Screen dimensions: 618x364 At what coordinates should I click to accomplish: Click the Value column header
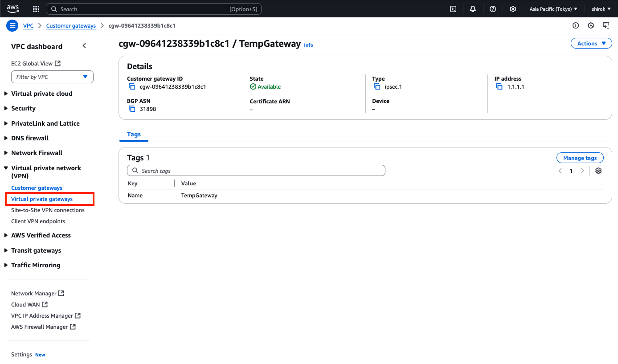(x=188, y=184)
